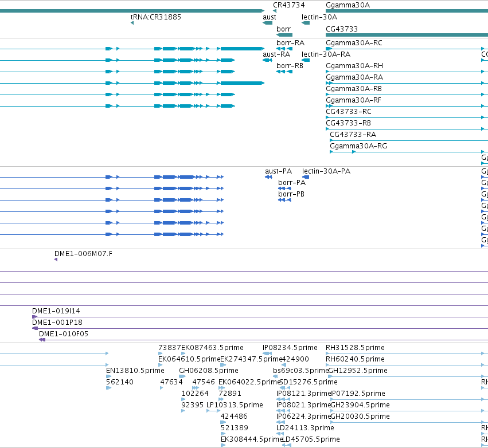Image resolution: width=488 pixels, height=448 pixels.
Task: Select the 424900 EST label
Action: point(295,359)
